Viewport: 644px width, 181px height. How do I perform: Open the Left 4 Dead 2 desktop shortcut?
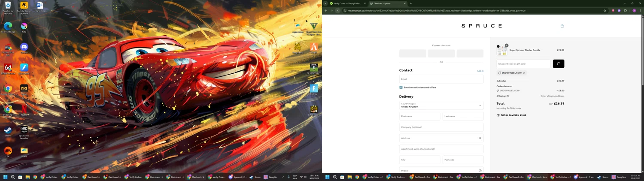[314, 110]
